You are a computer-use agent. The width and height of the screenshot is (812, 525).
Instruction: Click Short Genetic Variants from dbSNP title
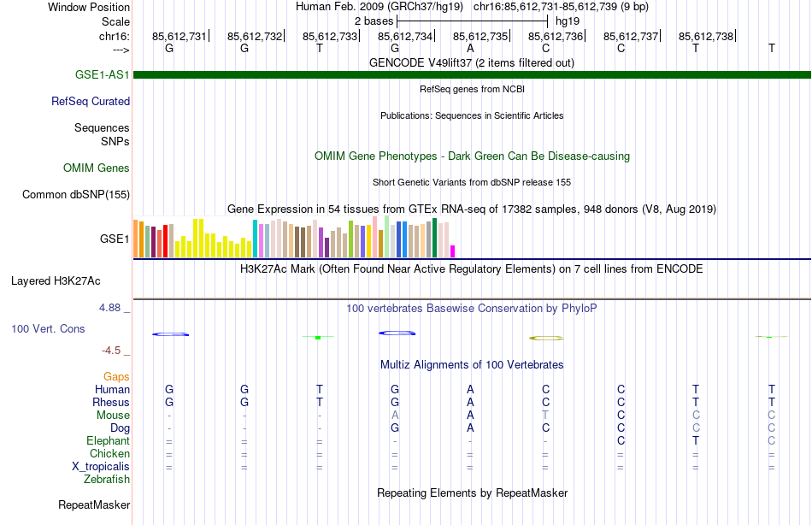click(472, 182)
